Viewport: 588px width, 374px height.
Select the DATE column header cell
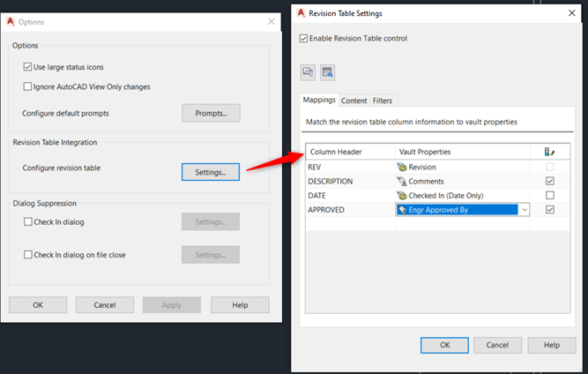pyautogui.click(x=350, y=196)
